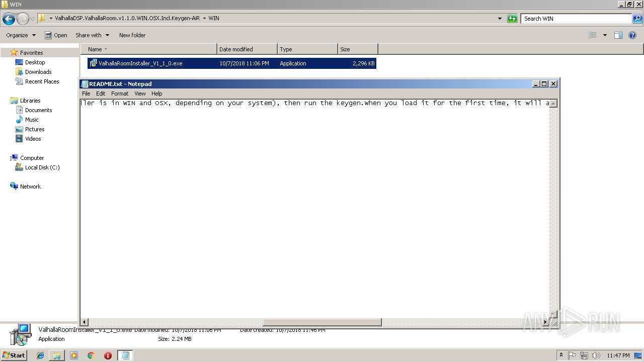The width and height of the screenshot is (644, 362).
Task: Click ValhallaDSP folder path segment
Action: point(127,19)
